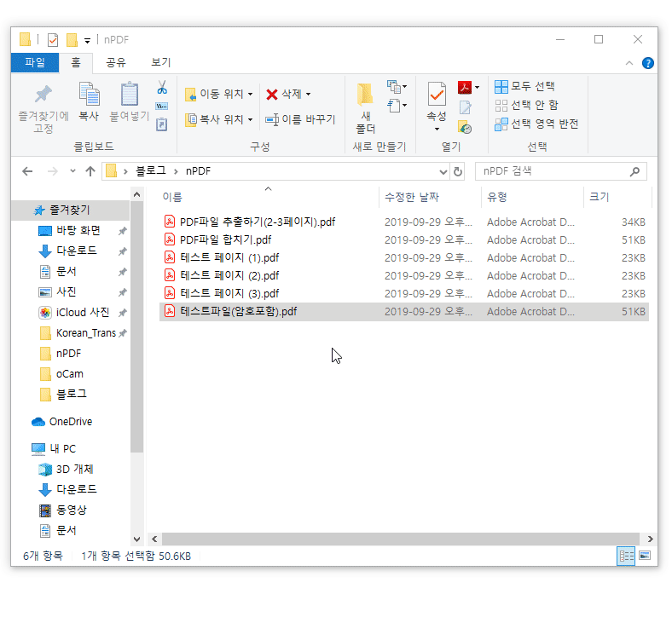Open oCam folder in the sidebar
Screen dimensions: 672x617
point(61,374)
